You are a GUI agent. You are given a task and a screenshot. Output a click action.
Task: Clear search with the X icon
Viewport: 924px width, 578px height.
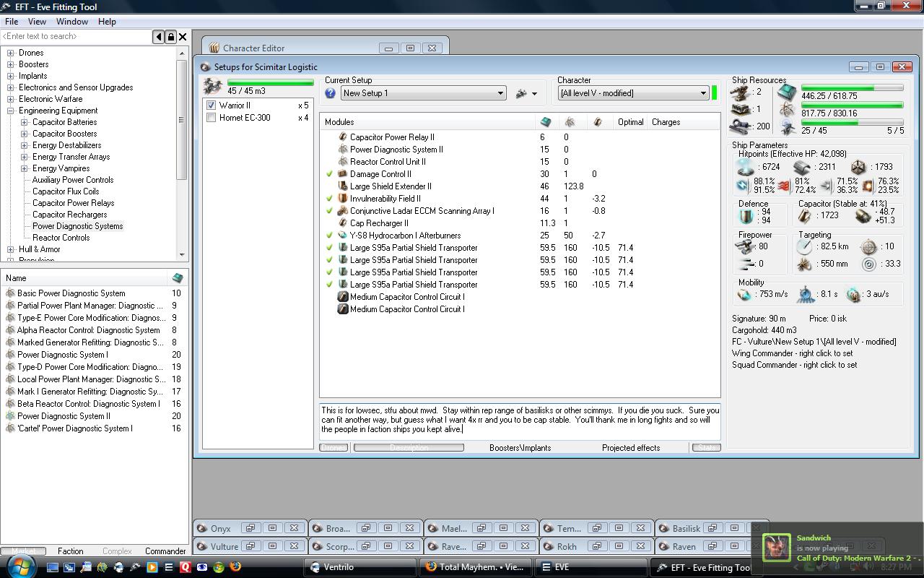[x=183, y=37]
